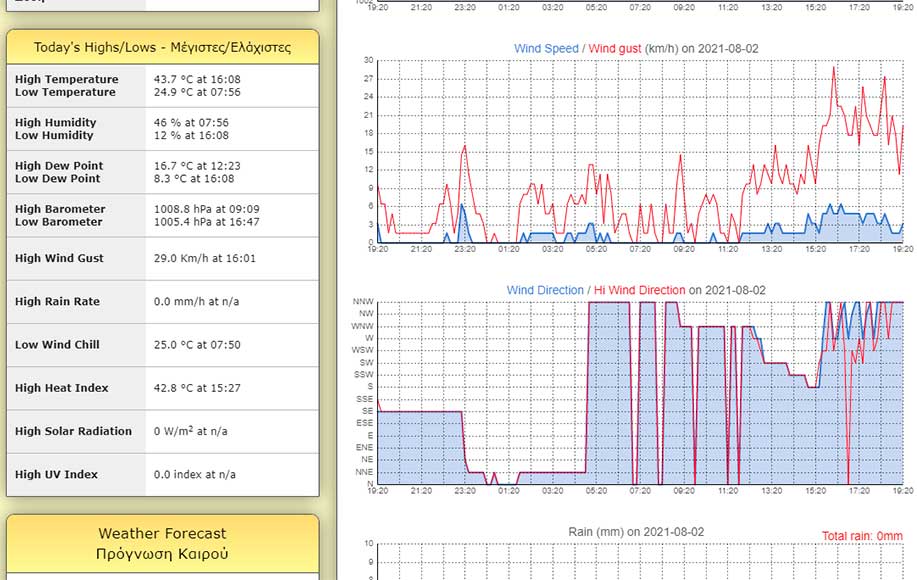Screen dimensions: 917x580
Task: Select the High Heat Index label
Action: [61, 388]
